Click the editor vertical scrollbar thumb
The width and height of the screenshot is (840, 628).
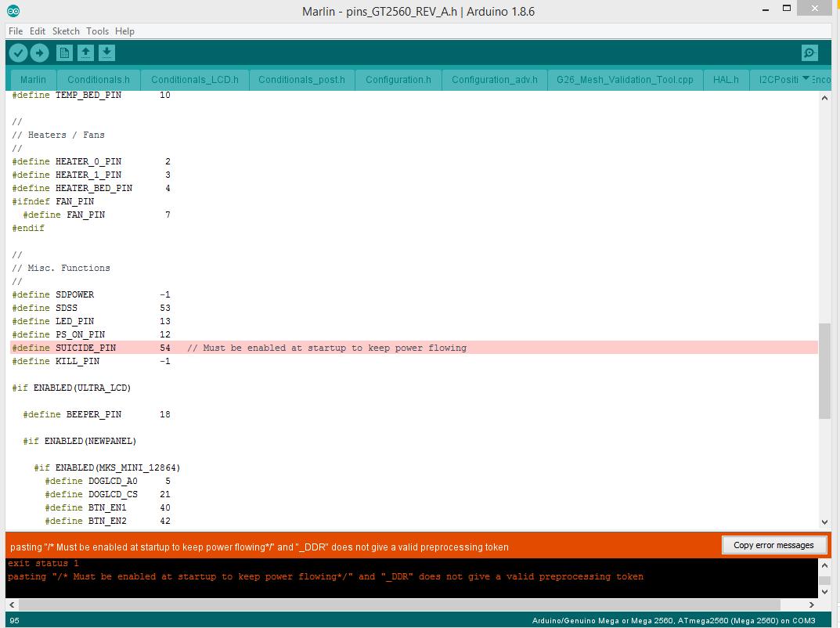(824, 371)
